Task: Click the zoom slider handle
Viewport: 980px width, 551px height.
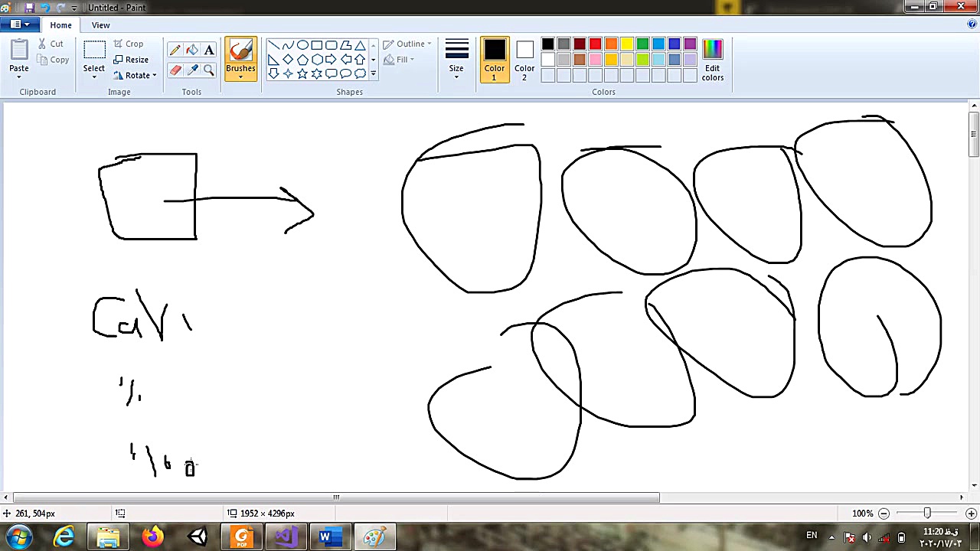Action: coord(927,514)
